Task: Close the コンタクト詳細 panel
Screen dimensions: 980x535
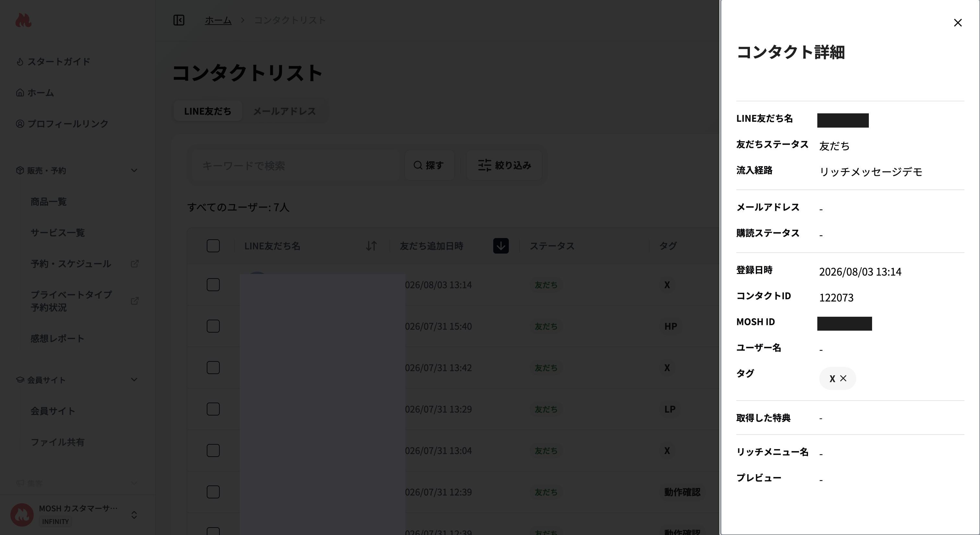Action: (x=958, y=23)
